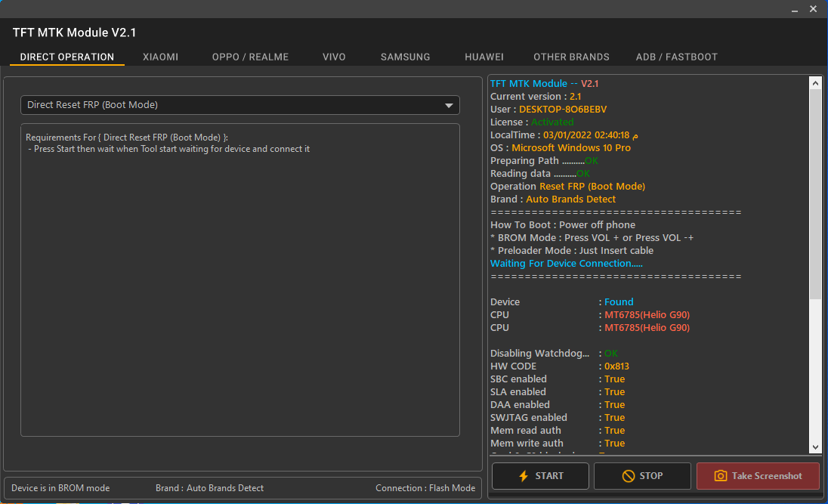
Task: Click the LocalTime 03/01/2022 log line
Action: coord(564,135)
